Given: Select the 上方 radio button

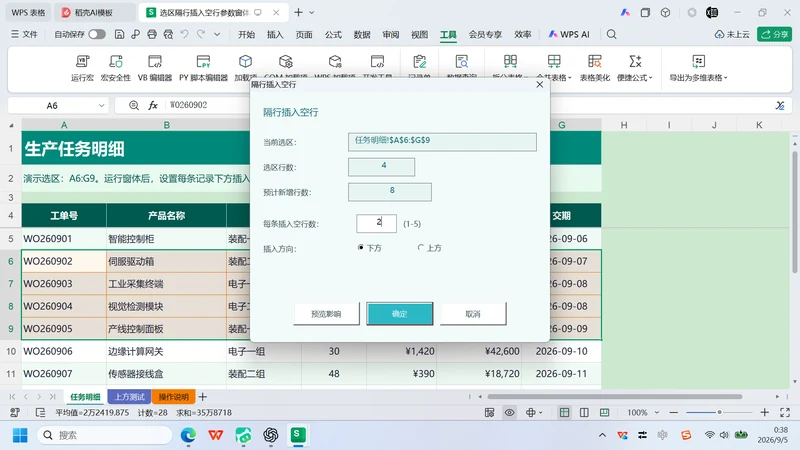Looking at the screenshot, I should pos(420,247).
